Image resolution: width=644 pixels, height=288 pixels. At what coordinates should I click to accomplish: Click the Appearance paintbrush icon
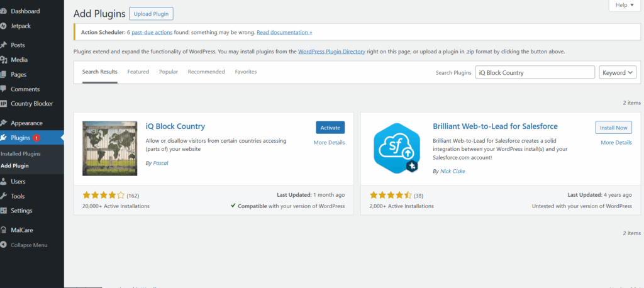coord(3,123)
